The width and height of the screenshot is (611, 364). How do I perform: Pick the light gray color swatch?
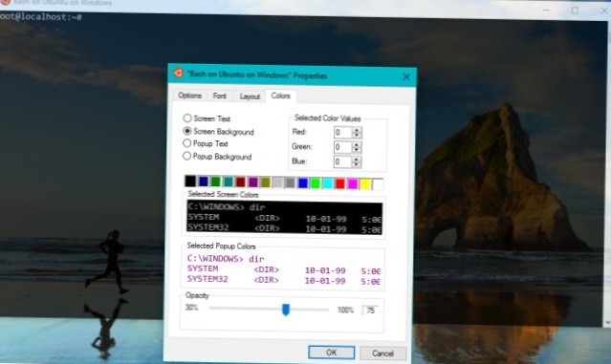(278, 182)
